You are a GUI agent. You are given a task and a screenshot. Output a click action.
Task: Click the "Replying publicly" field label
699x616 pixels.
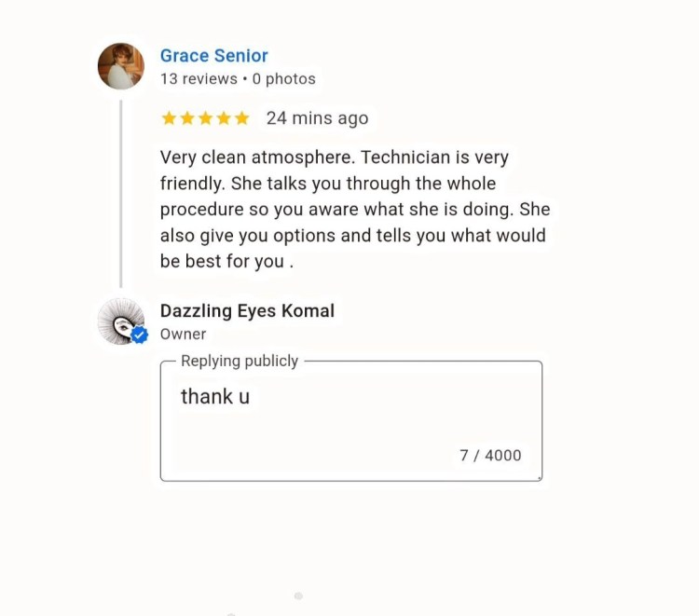pyautogui.click(x=240, y=361)
